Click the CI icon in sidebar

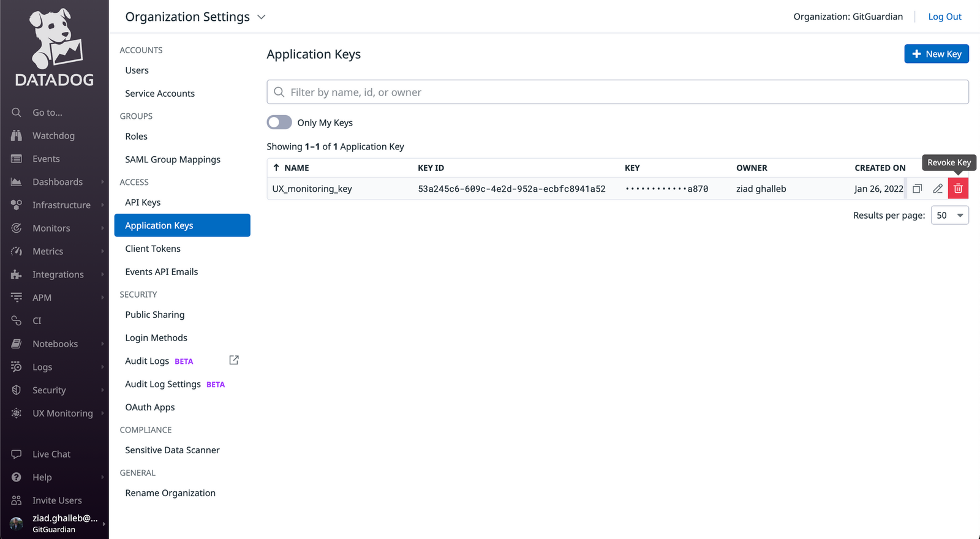coord(17,320)
